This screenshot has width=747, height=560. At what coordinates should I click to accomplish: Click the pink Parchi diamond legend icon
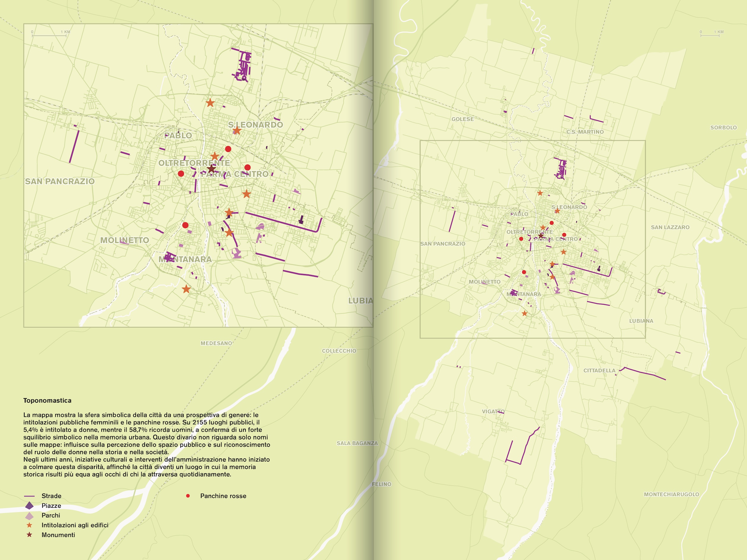(x=29, y=516)
